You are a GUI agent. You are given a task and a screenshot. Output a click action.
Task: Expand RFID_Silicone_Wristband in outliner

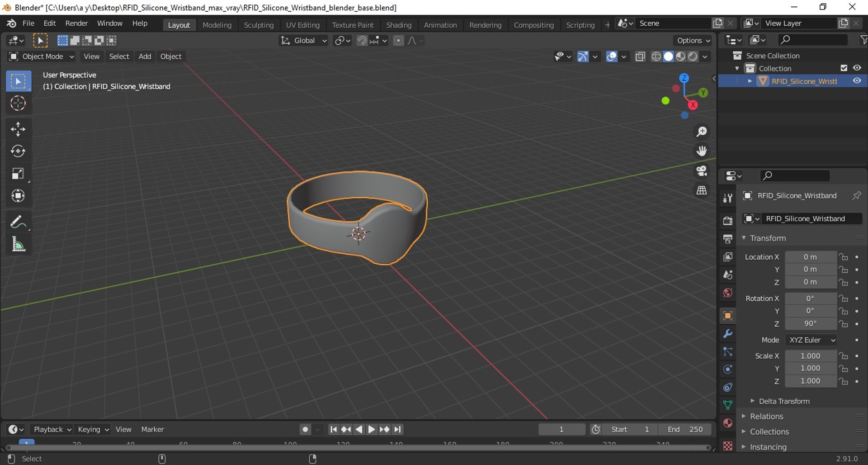pos(750,81)
